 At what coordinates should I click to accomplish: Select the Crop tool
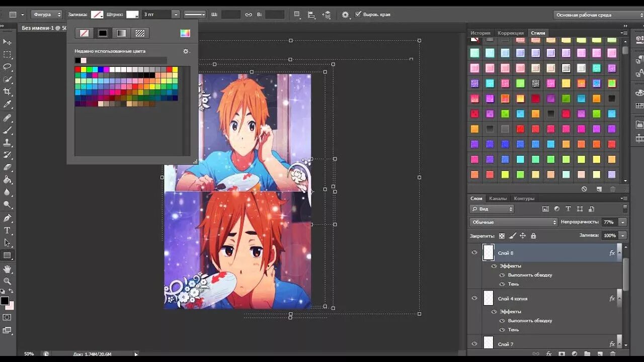coord(7,92)
